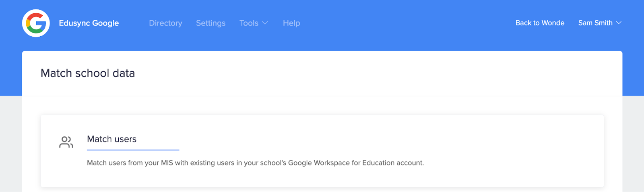Click the white panel area right of Match school data
This screenshot has width=644, height=192.
coord(378,73)
